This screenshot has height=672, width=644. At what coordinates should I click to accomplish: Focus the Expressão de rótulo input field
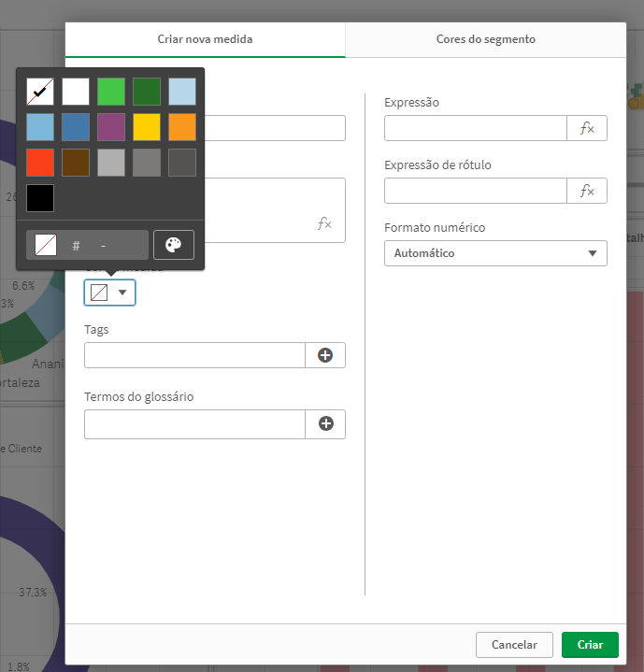point(476,191)
